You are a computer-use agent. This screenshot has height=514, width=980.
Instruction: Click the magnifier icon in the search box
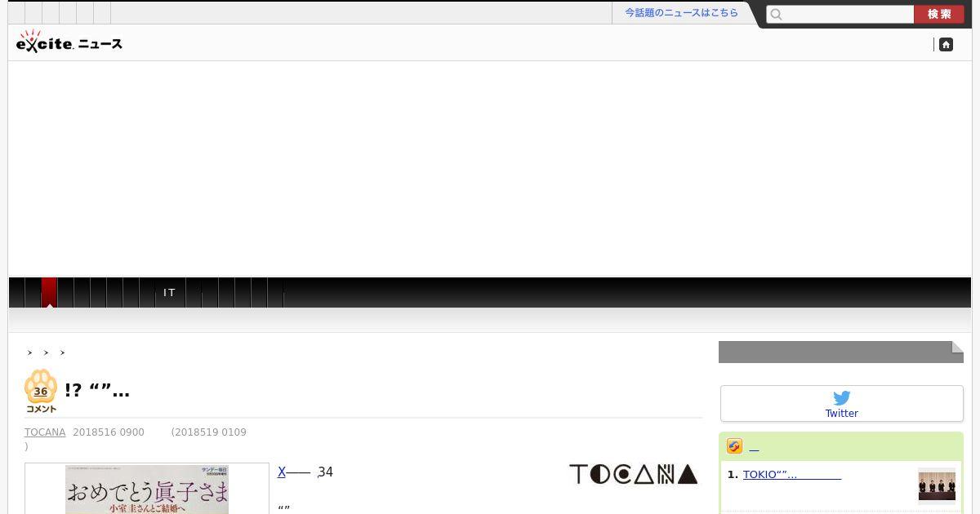[x=777, y=15]
